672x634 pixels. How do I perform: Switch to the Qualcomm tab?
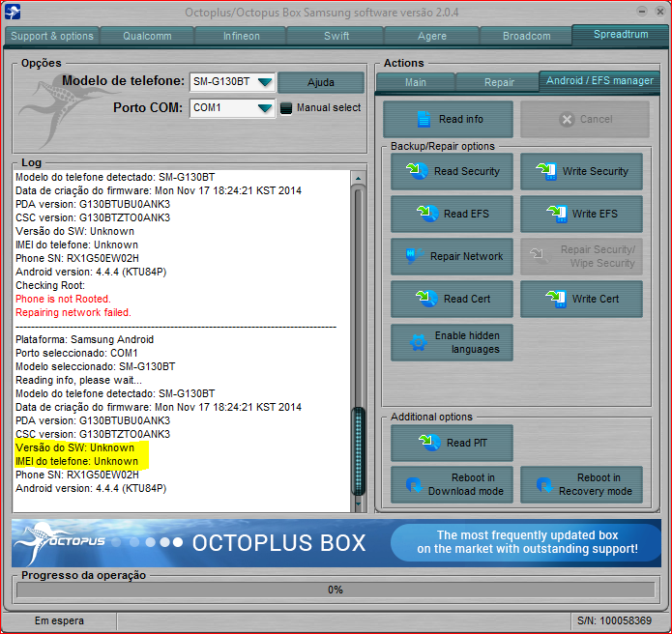pos(147,36)
